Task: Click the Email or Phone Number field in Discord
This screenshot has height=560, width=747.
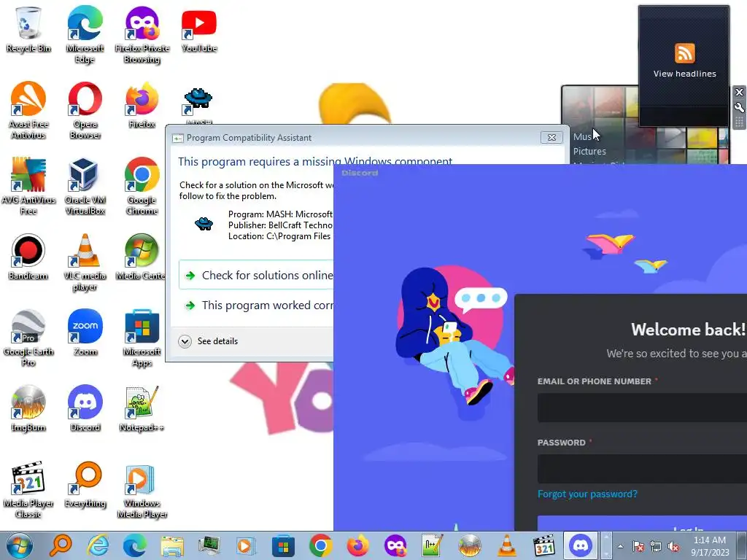Action: [642, 408]
